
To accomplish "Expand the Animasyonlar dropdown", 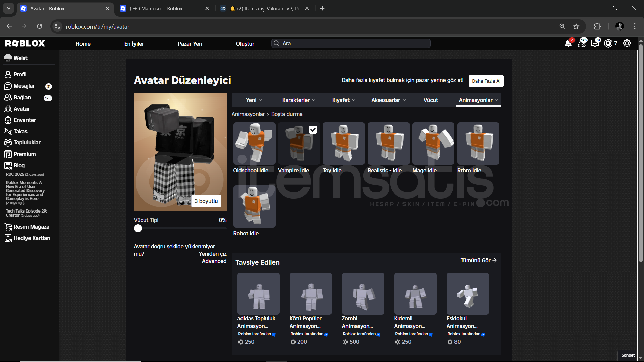I will point(478,100).
